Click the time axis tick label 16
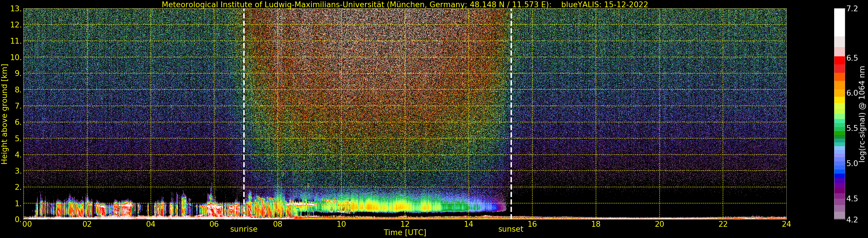This screenshot has width=868, height=238. point(532,224)
